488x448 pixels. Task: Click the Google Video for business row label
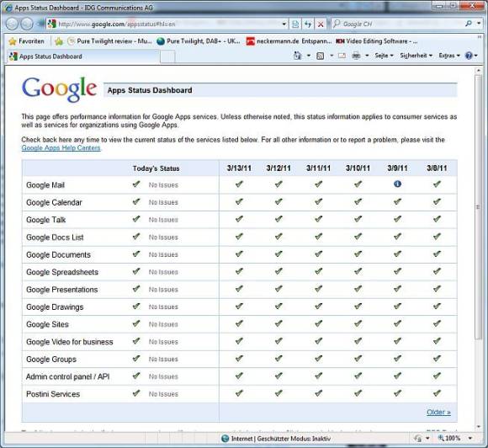pyautogui.click(x=69, y=342)
